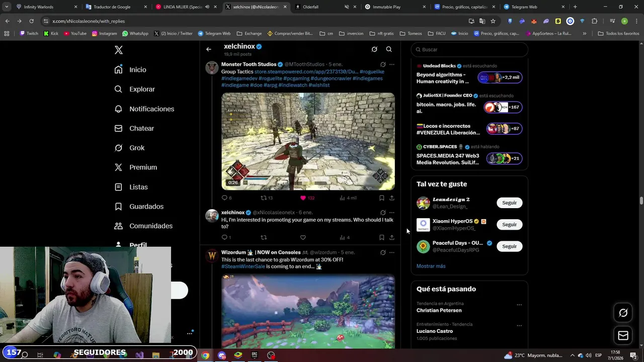Open the Exchange bookmarks folder
This screenshot has height=362, width=644.
[x=249, y=34]
